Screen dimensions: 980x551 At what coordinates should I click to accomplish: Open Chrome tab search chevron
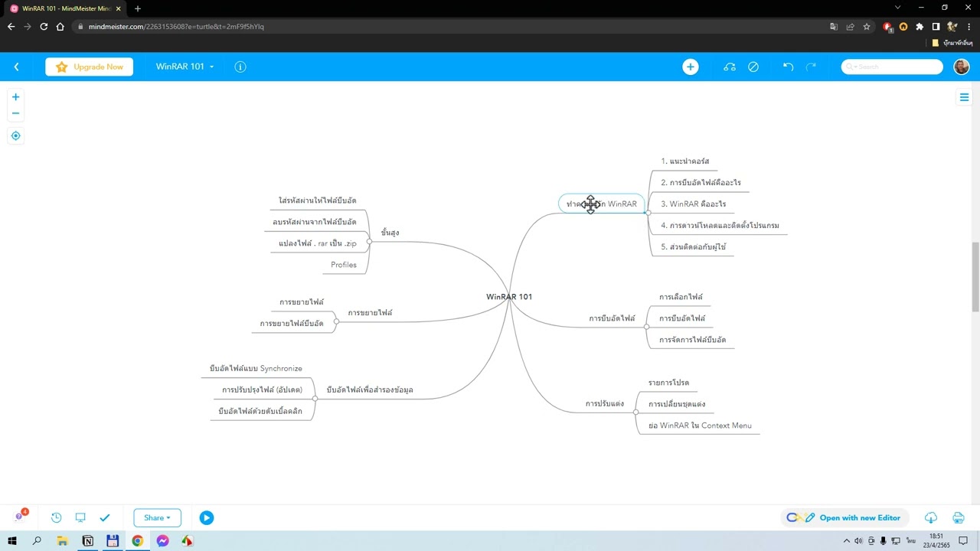[897, 8]
